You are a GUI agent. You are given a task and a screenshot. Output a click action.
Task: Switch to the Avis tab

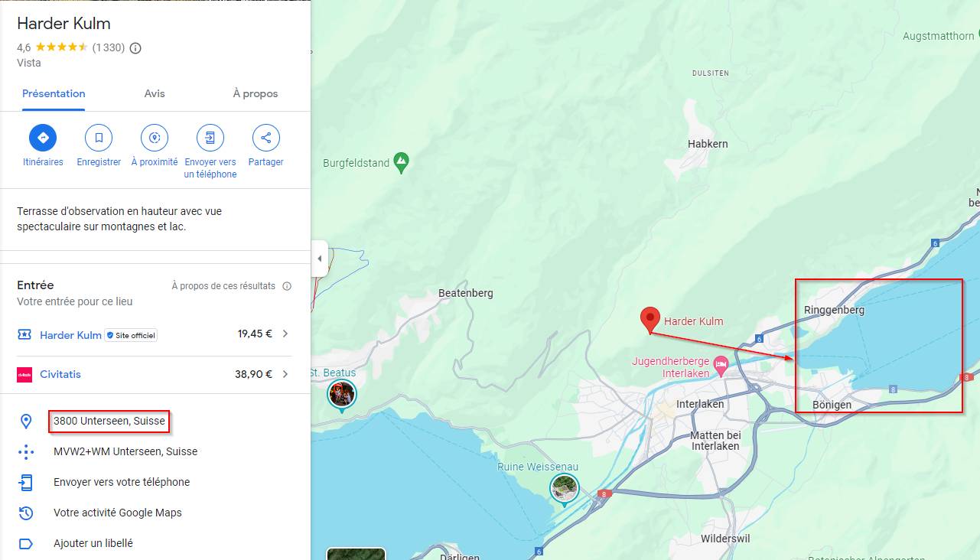[x=155, y=93]
